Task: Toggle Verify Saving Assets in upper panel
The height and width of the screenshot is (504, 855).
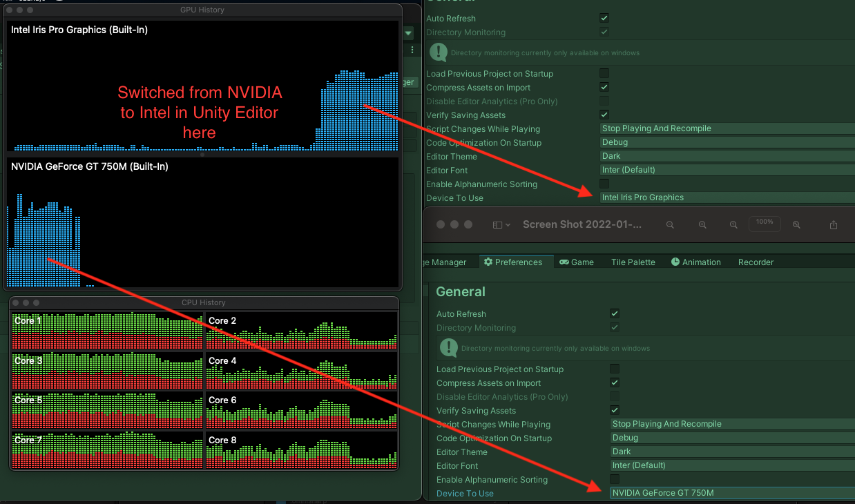Action: tap(604, 115)
